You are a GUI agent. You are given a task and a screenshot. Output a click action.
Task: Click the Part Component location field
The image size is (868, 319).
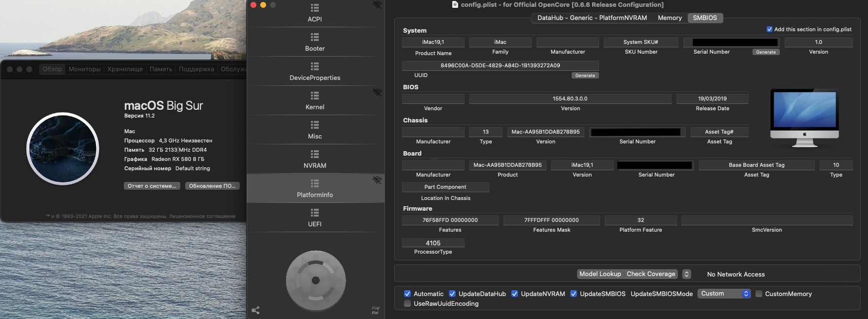445,187
